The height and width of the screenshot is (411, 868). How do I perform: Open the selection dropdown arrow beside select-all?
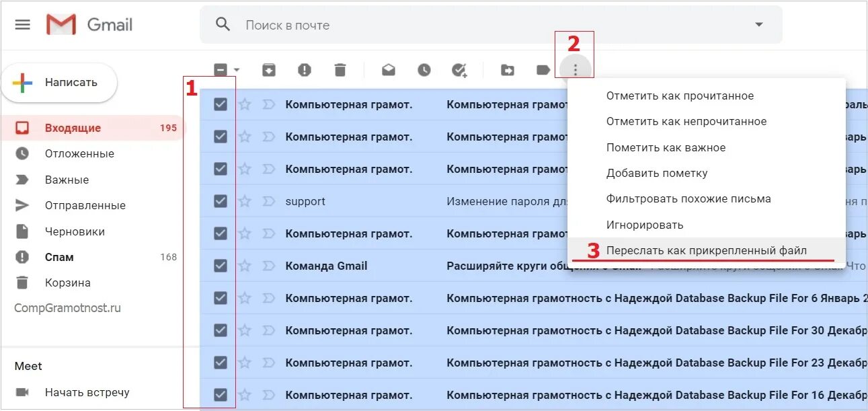pos(237,70)
